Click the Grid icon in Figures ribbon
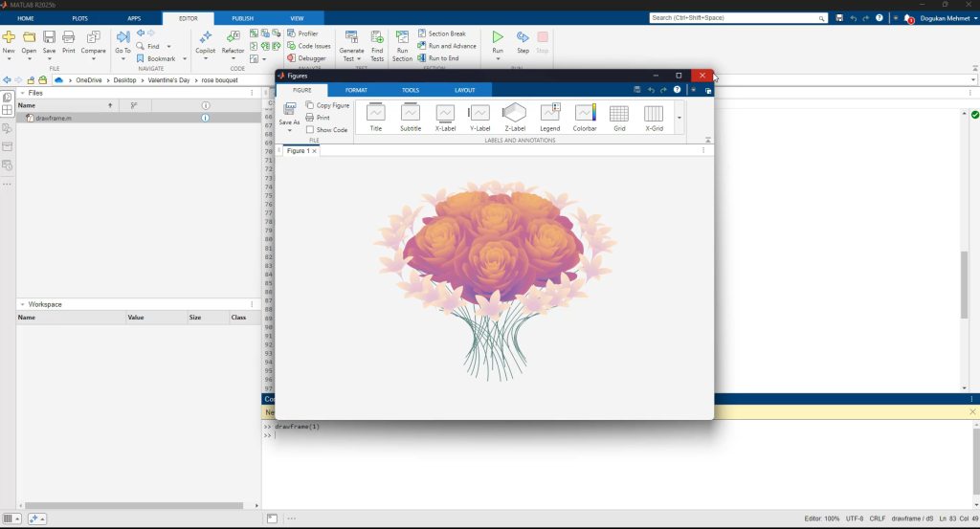 tap(619, 117)
